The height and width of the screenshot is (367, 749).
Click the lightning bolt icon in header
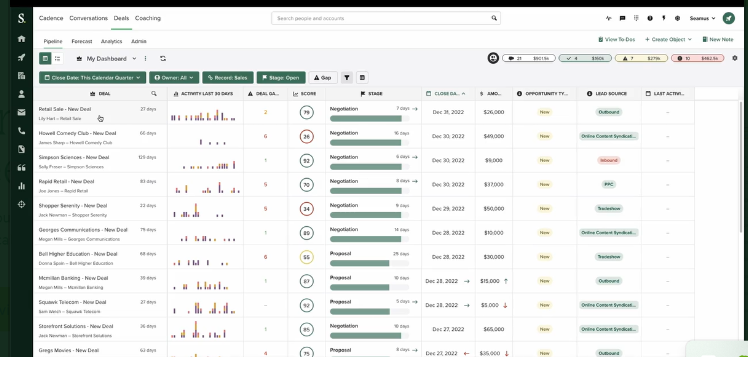[664, 18]
